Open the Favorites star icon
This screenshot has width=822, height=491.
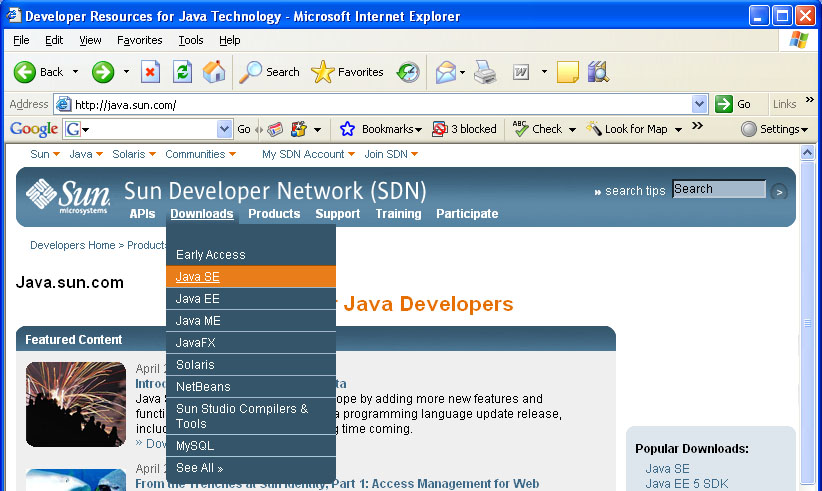pyautogui.click(x=322, y=72)
